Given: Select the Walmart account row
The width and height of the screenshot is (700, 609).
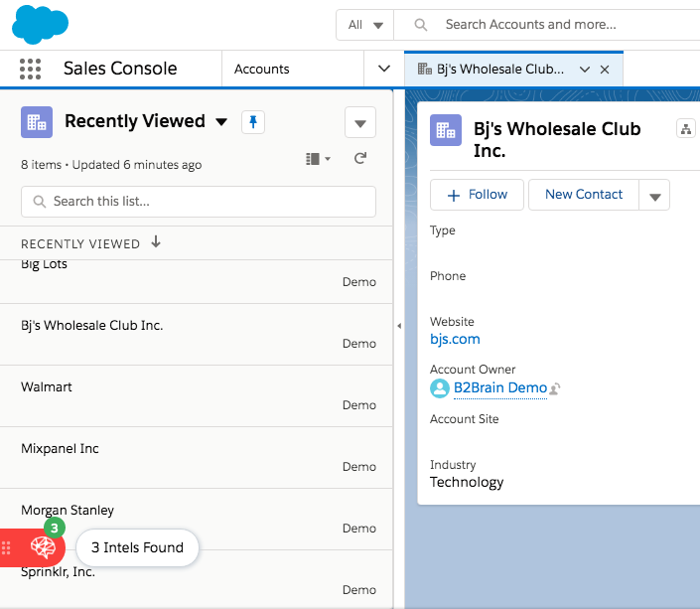Looking at the screenshot, I should pos(197,396).
